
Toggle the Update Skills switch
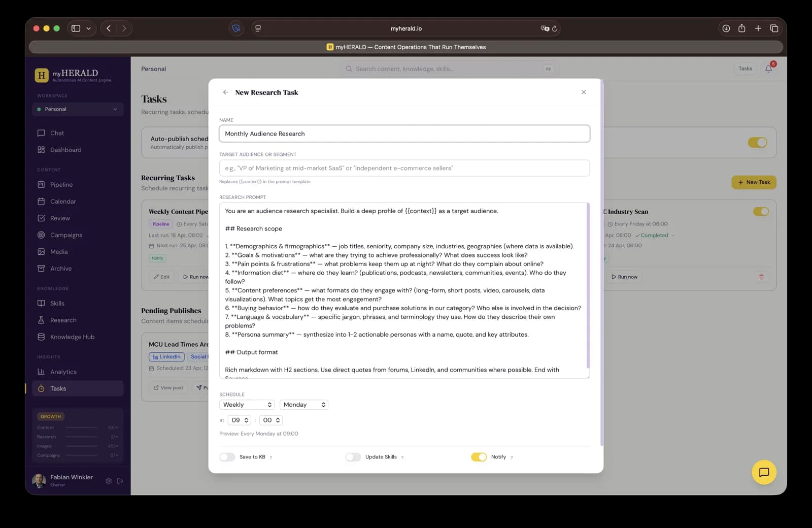pyautogui.click(x=353, y=457)
